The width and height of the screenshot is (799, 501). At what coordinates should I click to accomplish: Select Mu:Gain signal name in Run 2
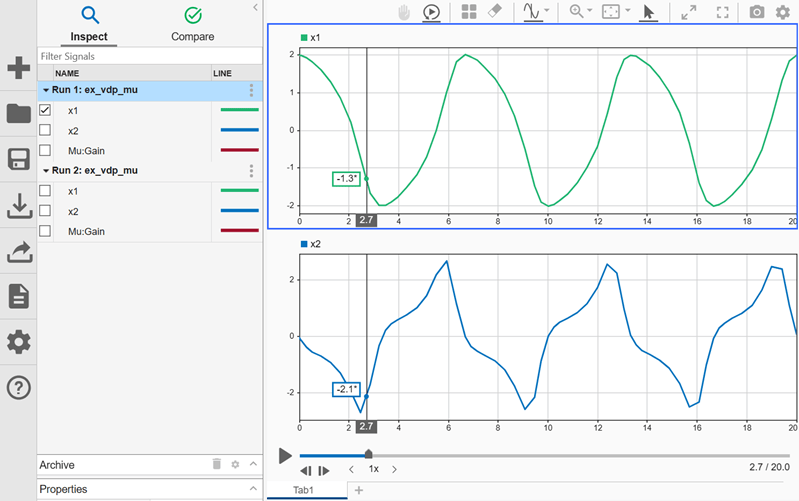(x=87, y=231)
